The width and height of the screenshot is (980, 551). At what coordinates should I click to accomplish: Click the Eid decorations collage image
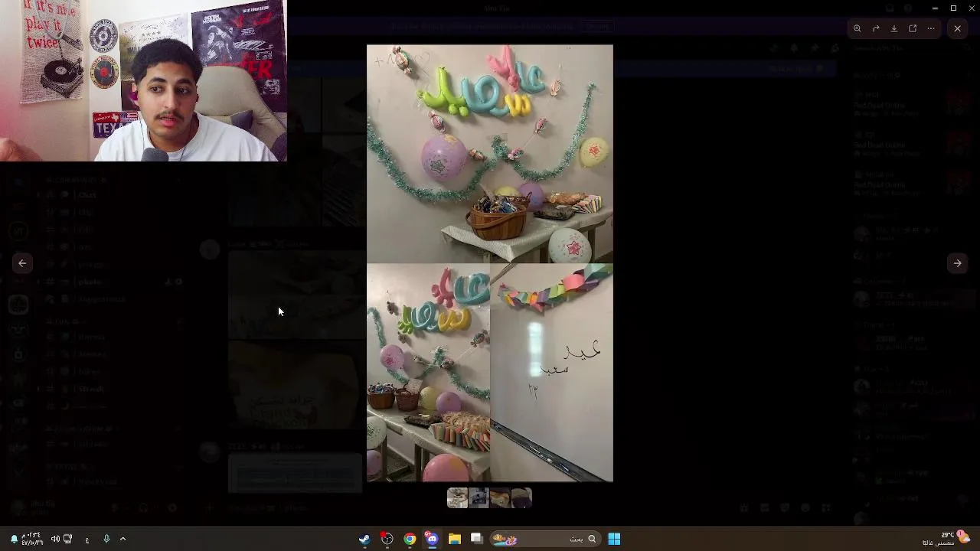click(x=490, y=263)
